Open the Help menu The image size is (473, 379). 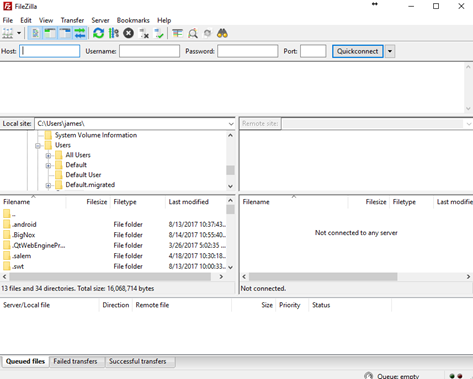coord(164,20)
